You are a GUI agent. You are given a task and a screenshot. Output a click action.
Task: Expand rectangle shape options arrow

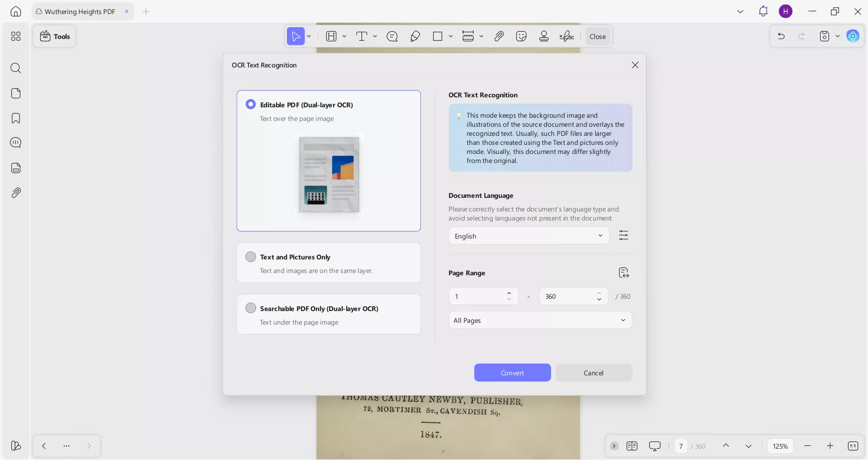point(451,36)
